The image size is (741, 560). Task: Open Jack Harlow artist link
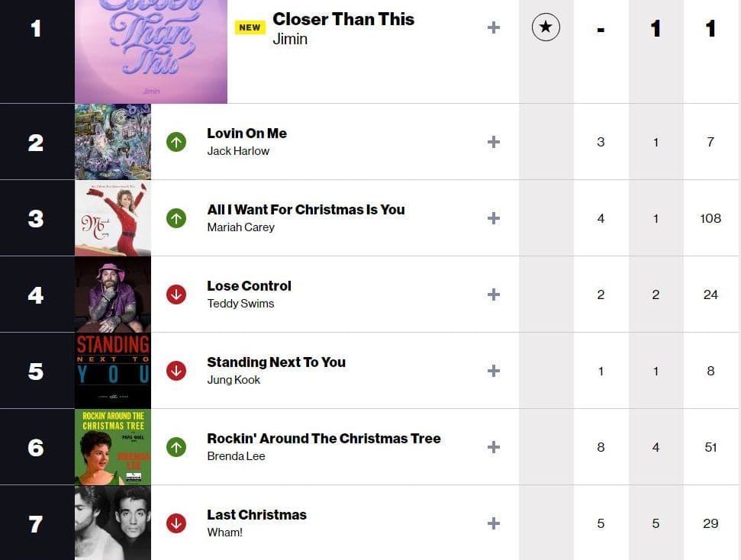coord(238,151)
